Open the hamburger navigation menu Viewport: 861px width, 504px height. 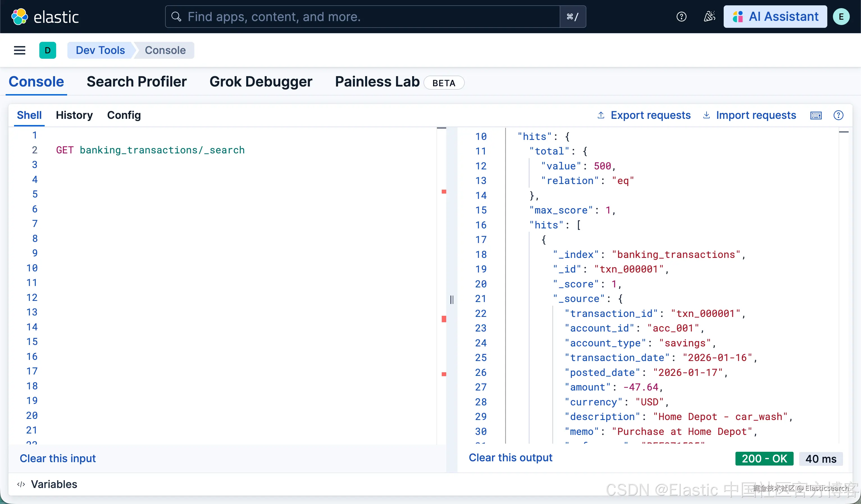(x=19, y=50)
